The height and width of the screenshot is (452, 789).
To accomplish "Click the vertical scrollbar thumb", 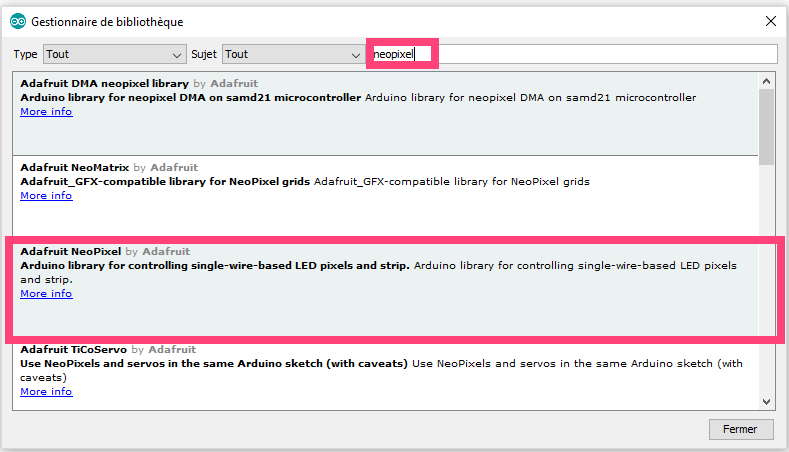I will (x=766, y=127).
